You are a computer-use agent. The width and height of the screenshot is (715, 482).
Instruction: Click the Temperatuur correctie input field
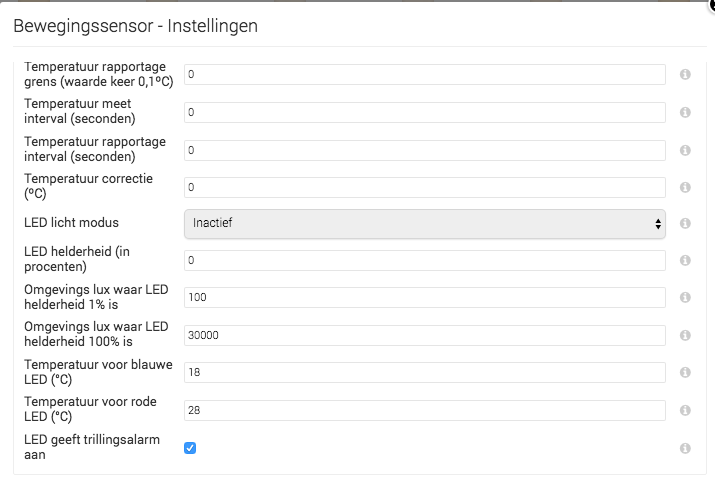[x=424, y=187]
